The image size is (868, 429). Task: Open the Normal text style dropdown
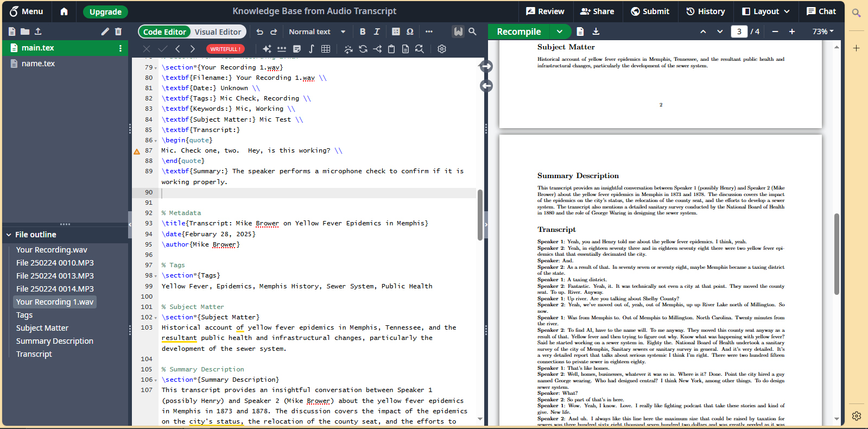point(317,31)
